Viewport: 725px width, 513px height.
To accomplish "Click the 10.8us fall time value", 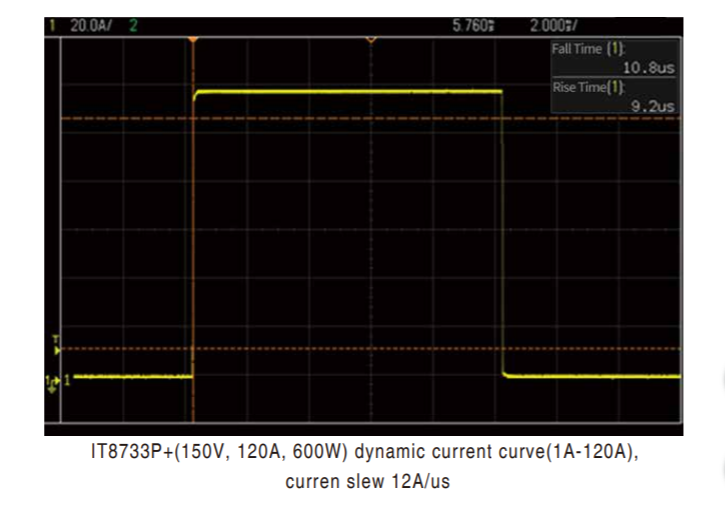I will [x=649, y=68].
